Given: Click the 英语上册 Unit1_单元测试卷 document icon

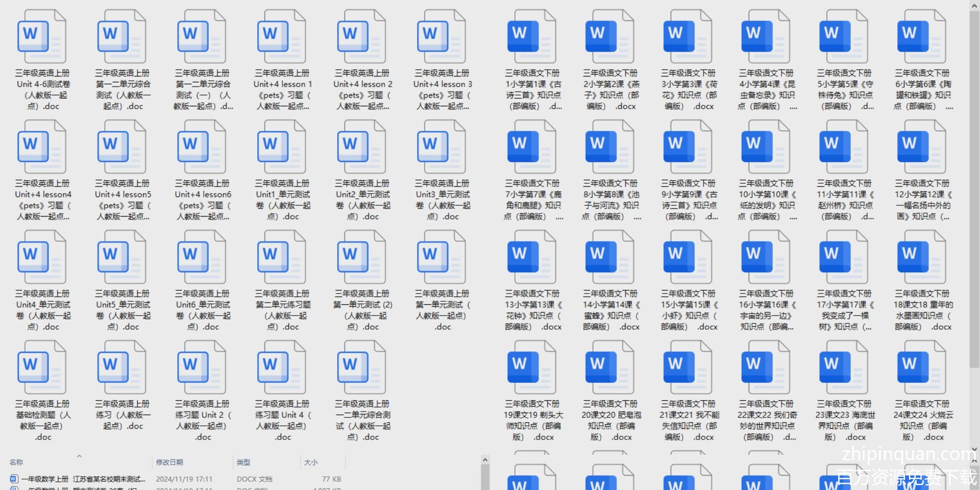Looking at the screenshot, I should [282, 147].
